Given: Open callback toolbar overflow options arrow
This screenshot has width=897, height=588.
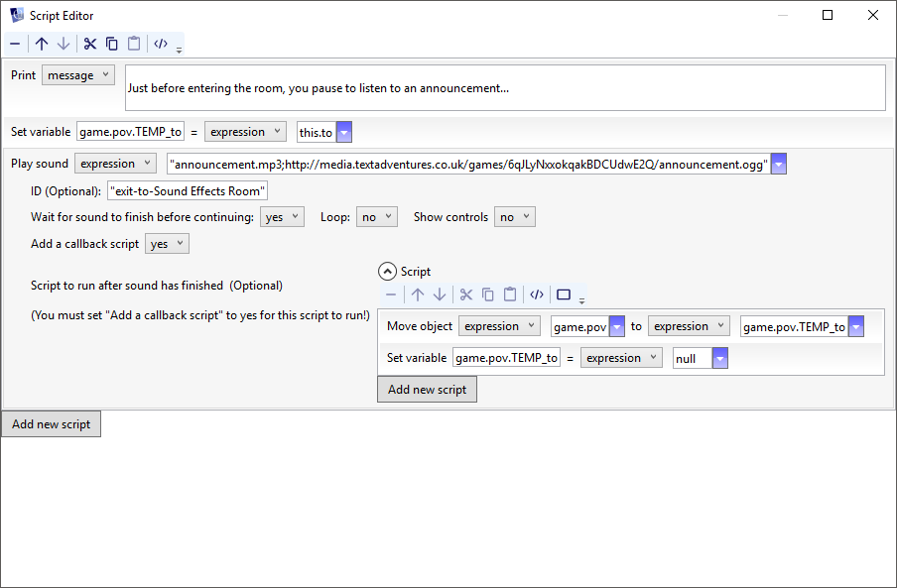Looking at the screenshot, I should [x=581, y=301].
